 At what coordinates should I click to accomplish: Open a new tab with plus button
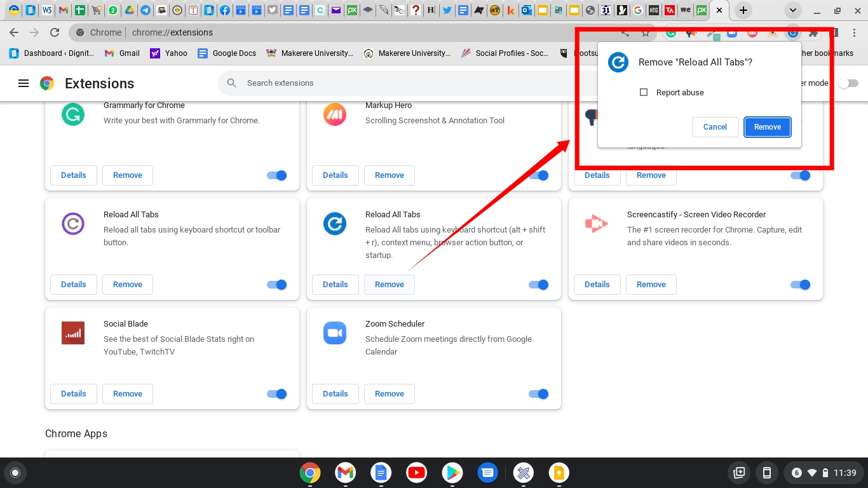[x=743, y=10]
